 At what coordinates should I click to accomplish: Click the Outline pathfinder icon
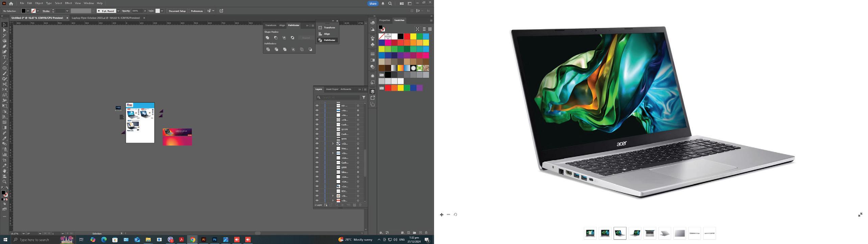302,50
